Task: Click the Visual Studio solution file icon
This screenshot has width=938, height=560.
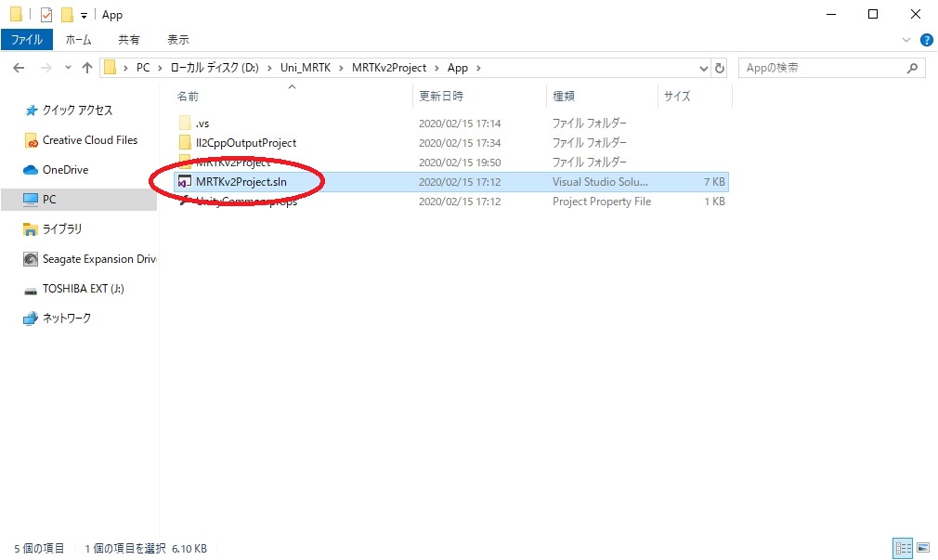Action: pos(185,182)
